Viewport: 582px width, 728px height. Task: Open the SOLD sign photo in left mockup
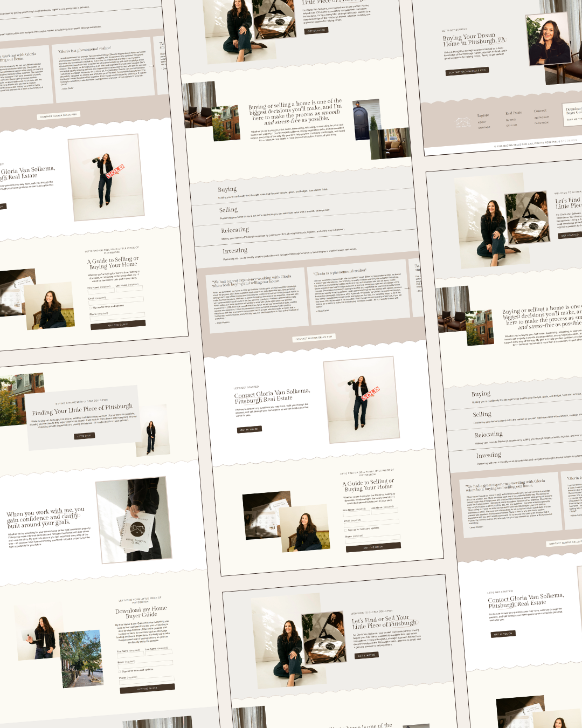point(107,178)
